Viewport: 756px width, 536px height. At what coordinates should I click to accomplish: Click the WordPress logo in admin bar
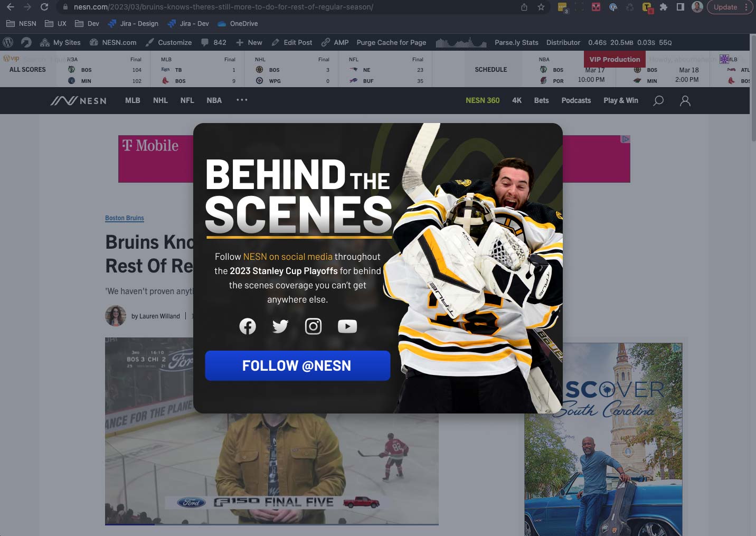point(8,42)
